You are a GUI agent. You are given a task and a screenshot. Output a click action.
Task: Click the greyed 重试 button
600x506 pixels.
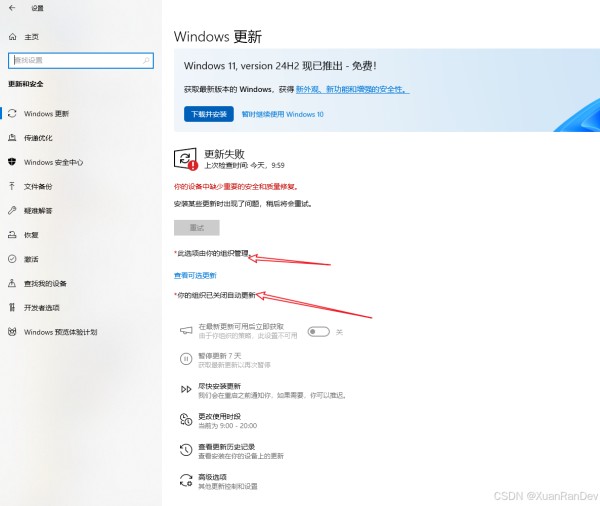(x=197, y=228)
